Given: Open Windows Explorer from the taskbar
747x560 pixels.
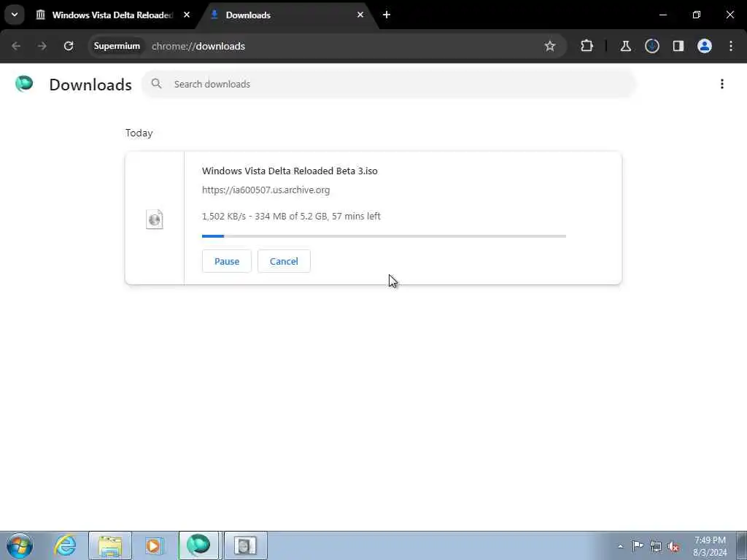Looking at the screenshot, I should point(110,545).
